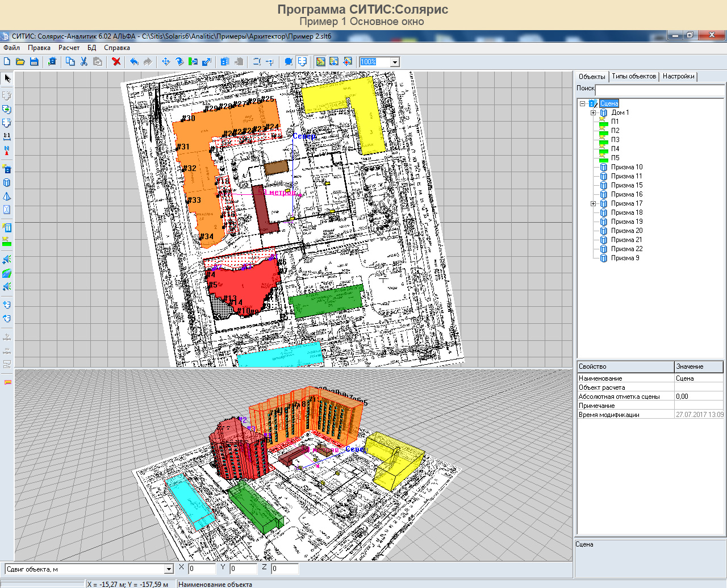Screen dimensions: 727x588
Task: Click the green road terrain icon
Action: (x=7, y=274)
